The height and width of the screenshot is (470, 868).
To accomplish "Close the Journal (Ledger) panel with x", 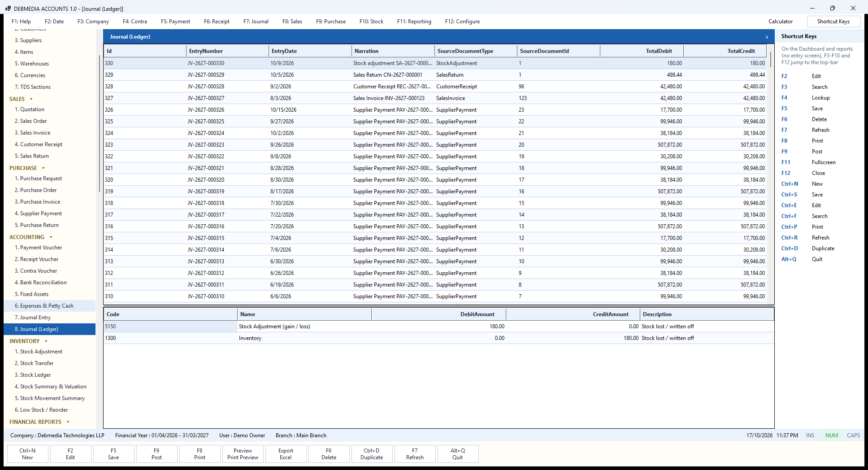I will click(x=767, y=37).
